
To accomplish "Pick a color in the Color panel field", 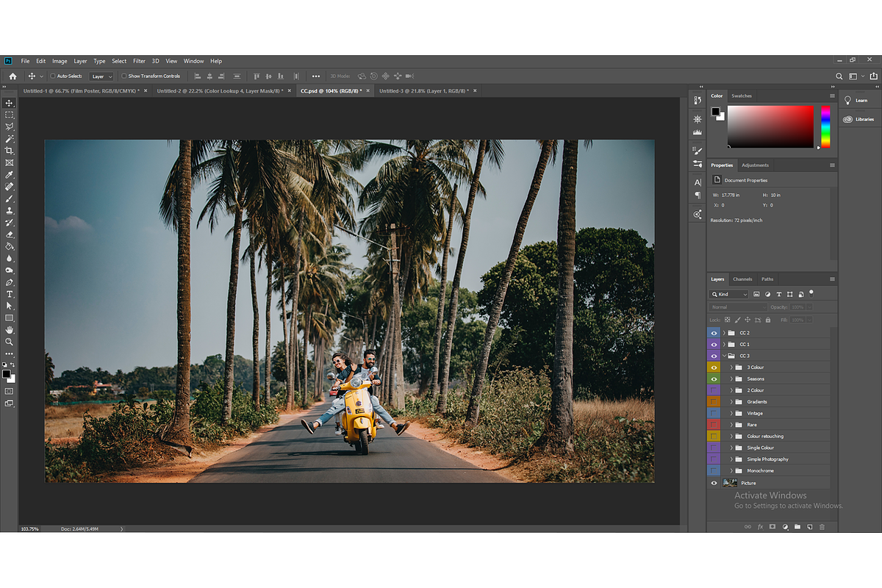I will point(770,126).
